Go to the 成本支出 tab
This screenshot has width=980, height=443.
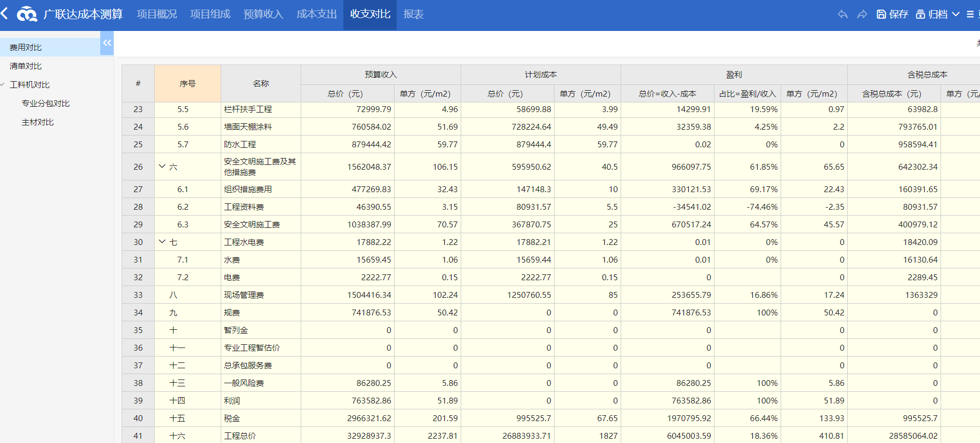tap(316, 14)
